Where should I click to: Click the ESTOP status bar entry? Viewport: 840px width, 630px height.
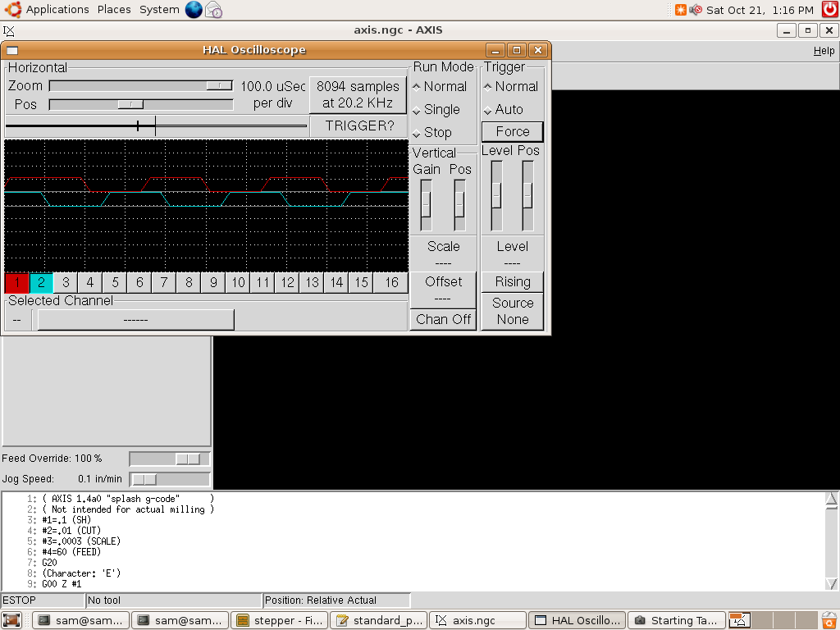coord(43,600)
